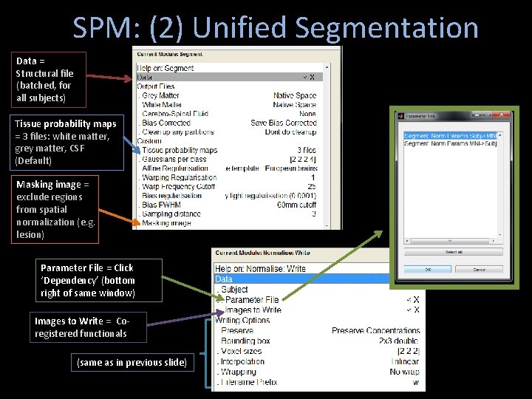532x399 pixels.
Task: Select 'Segment: Norm Params MNI->Subj' dependency
Action: click(450, 143)
